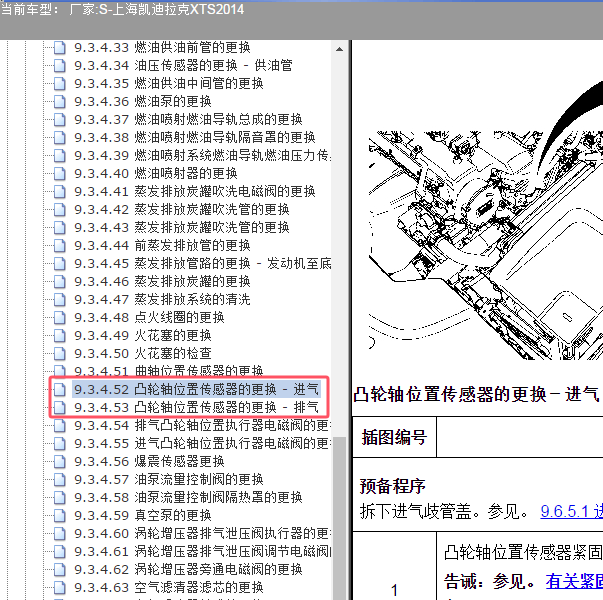Screen dimensions: 603x600
Task: Open 9.3.4.34 油压传感器的更换 - 供油管
Action: click(183, 65)
